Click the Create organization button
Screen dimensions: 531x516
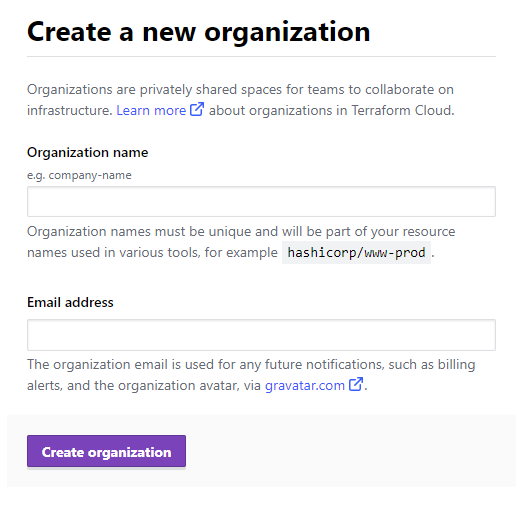[106, 451]
